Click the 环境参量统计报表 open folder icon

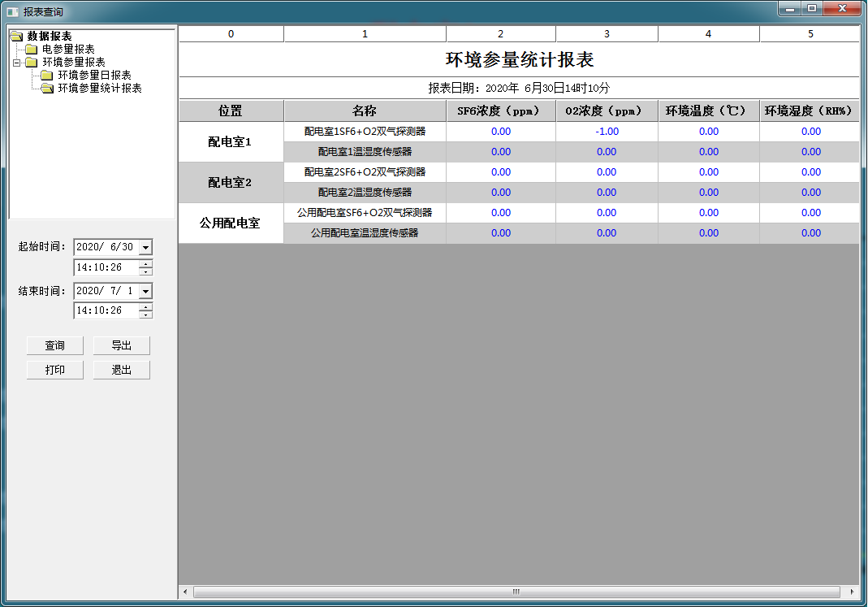[47, 88]
